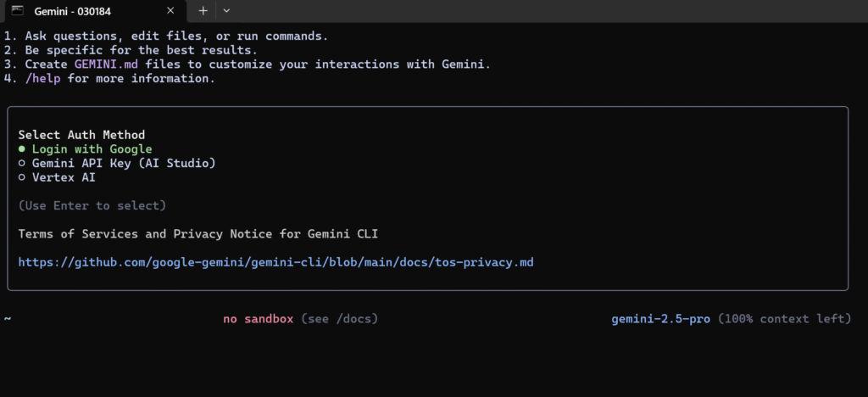Image resolution: width=868 pixels, height=397 pixels.
Task: Click the no sandbox status indicator
Action: (258, 319)
